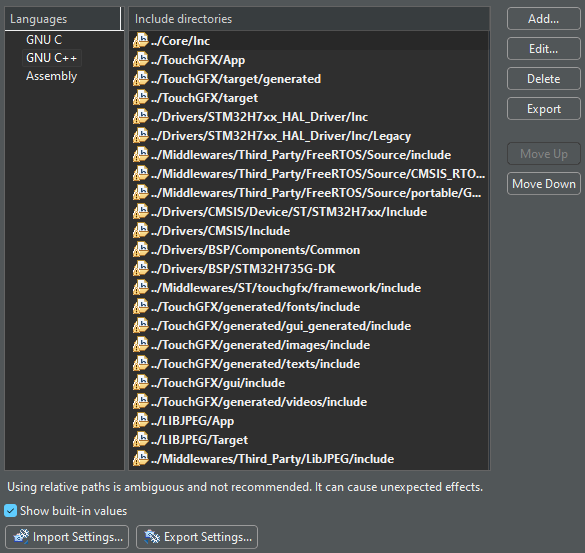
Task: Move the selected entry down
Action: (543, 184)
